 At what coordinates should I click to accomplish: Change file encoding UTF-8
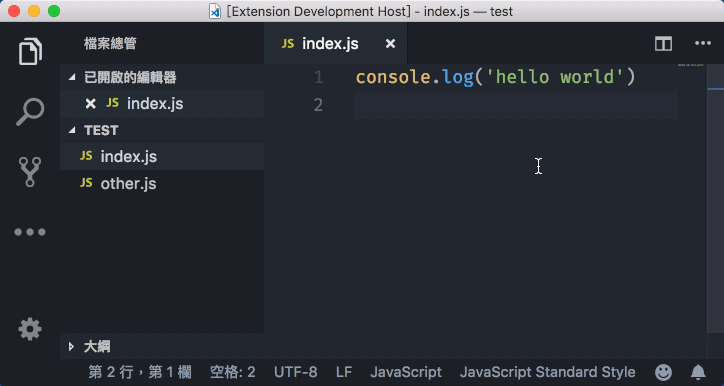296,372
